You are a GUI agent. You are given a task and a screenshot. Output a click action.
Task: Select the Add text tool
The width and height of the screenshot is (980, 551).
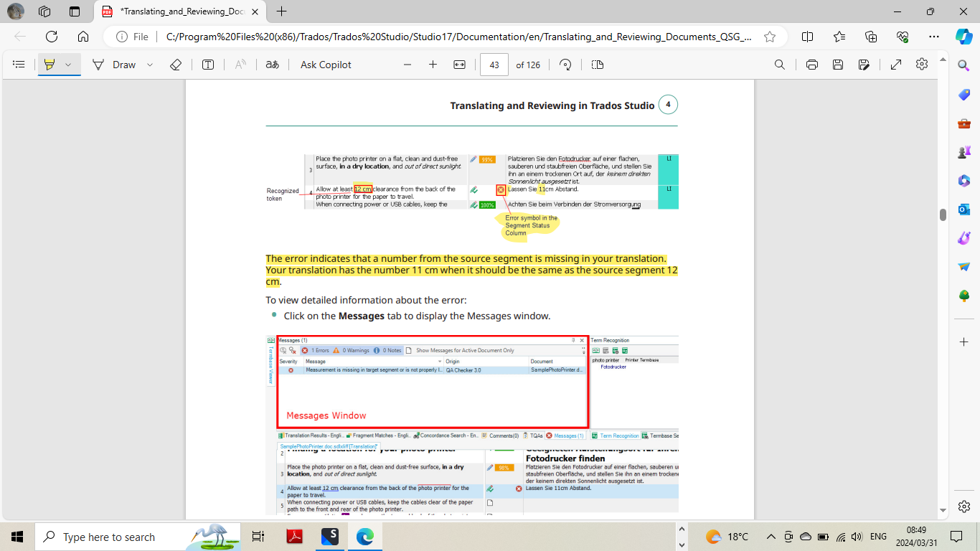[x=208, y=65]
